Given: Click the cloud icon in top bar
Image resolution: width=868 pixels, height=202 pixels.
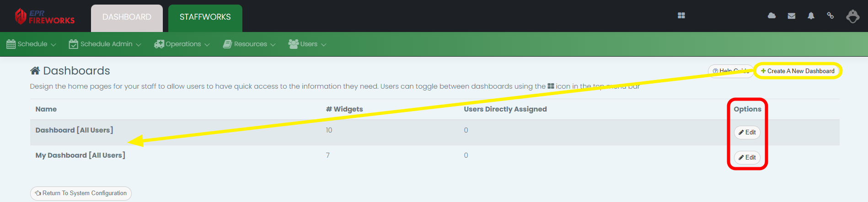Looking at the screenshot, I should tap(772, 16).
